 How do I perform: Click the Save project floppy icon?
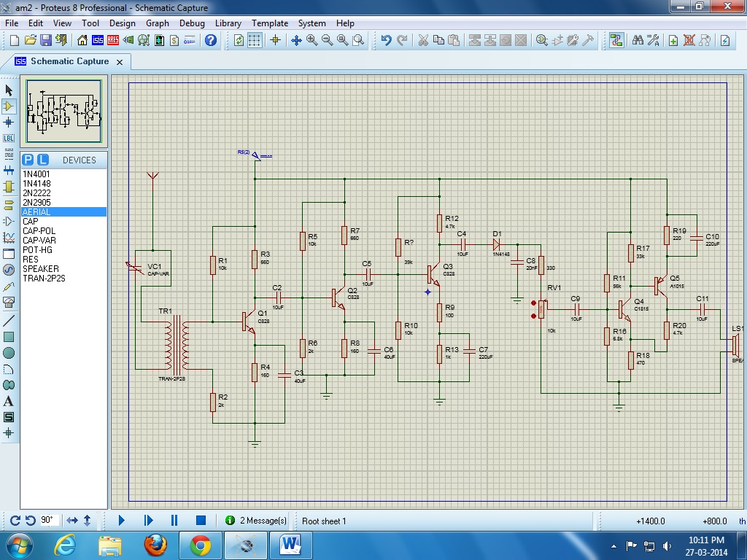click(x=46, y=41)
